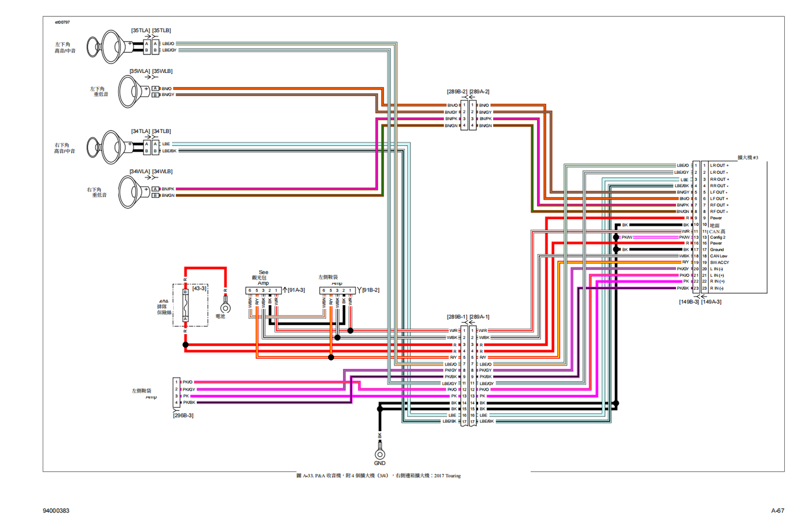Click the 電池 battery label

(x=221, y=316)
